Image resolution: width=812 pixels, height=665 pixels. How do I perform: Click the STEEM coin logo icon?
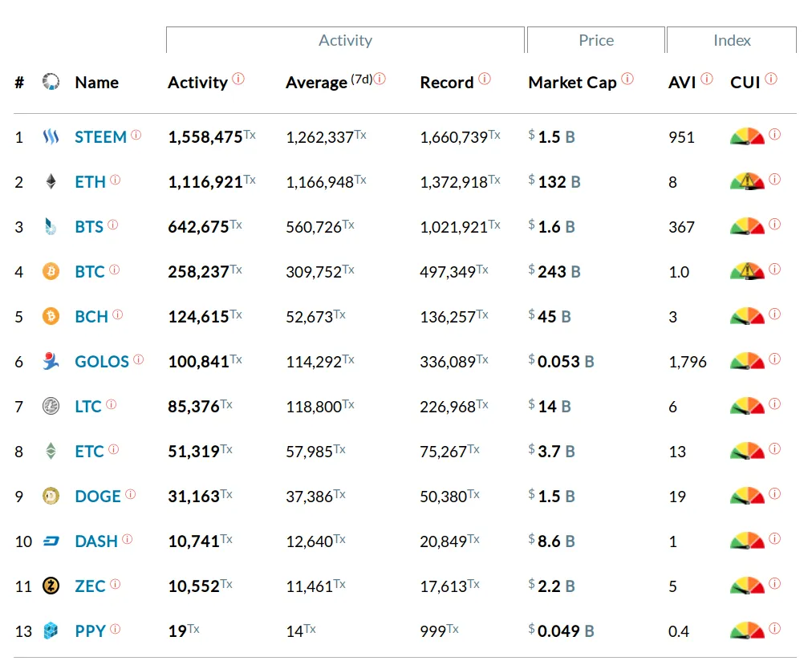51,136
